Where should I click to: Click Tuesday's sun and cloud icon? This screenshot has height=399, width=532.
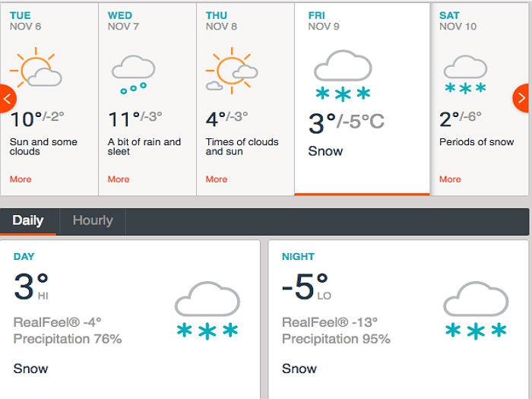pos(36,68)
